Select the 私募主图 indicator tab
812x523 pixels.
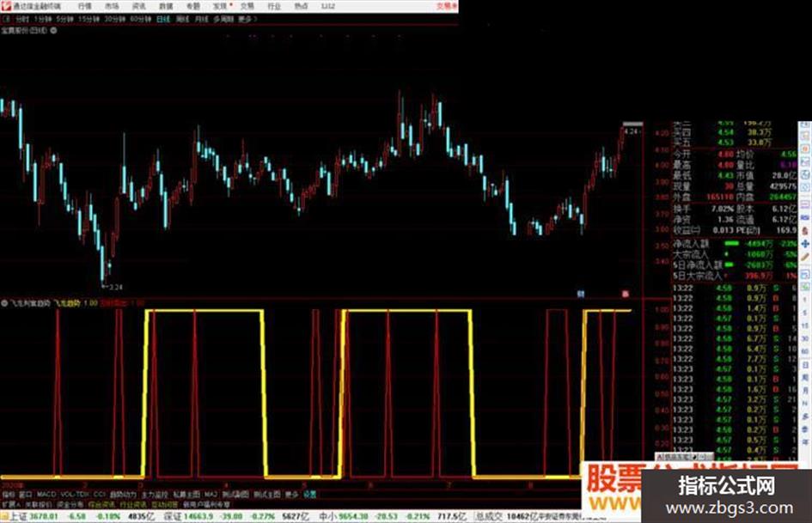(x=186, y=495)
